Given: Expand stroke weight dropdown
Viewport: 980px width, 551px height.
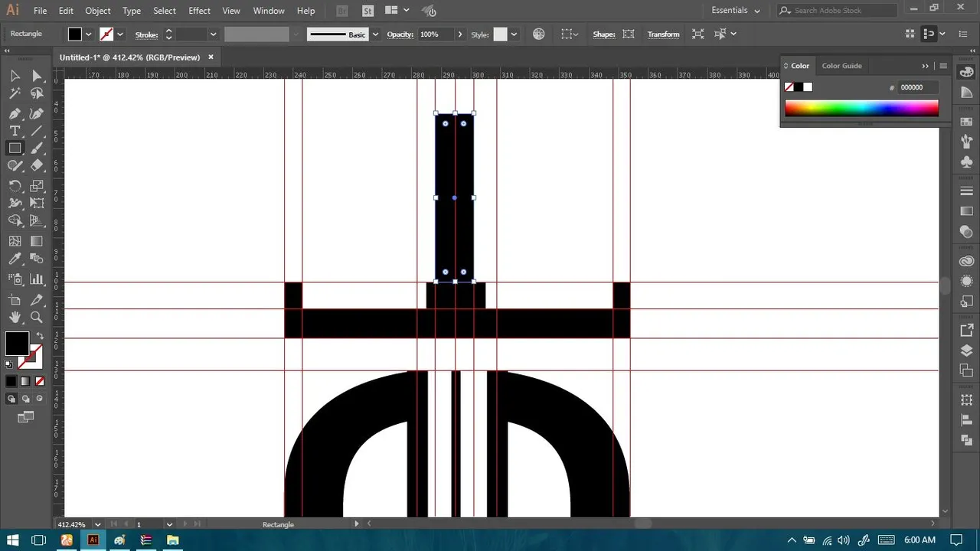Looking at the screenshot, I should (x=213, y=34).
